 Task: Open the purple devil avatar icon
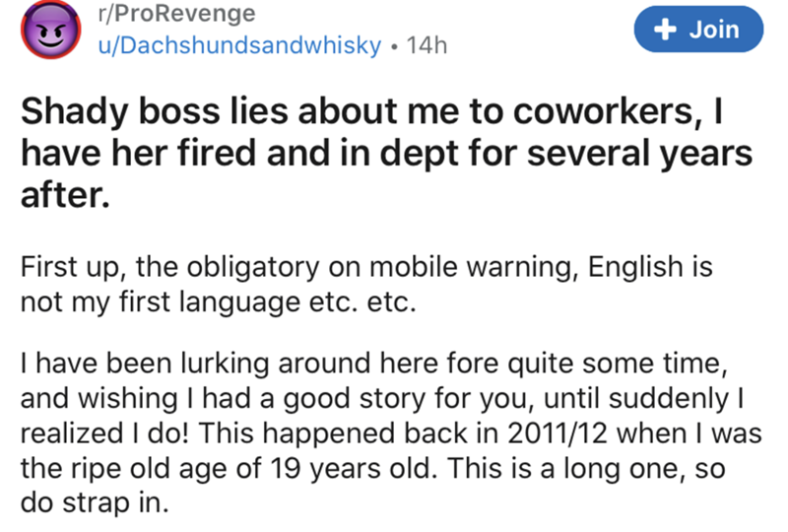point(45,31)
